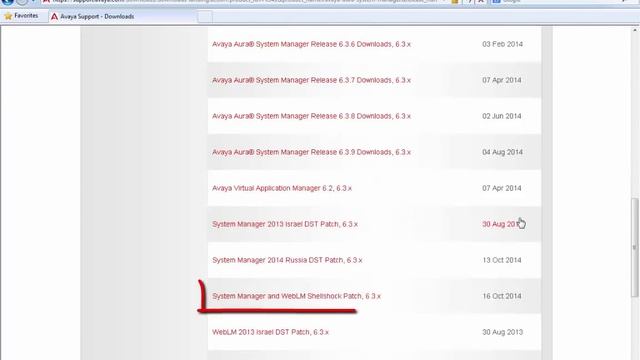Click the 30 Aug 2013 date for WebLM patch
Image resolution: width=640 pixels, height=360 pixels.
point(502,332)
